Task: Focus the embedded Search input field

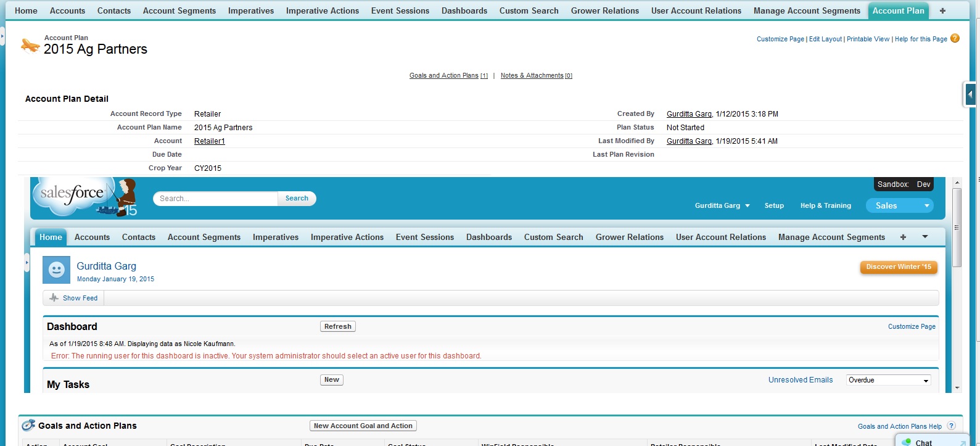Action: pyautogui.click(x=215, y=198)
